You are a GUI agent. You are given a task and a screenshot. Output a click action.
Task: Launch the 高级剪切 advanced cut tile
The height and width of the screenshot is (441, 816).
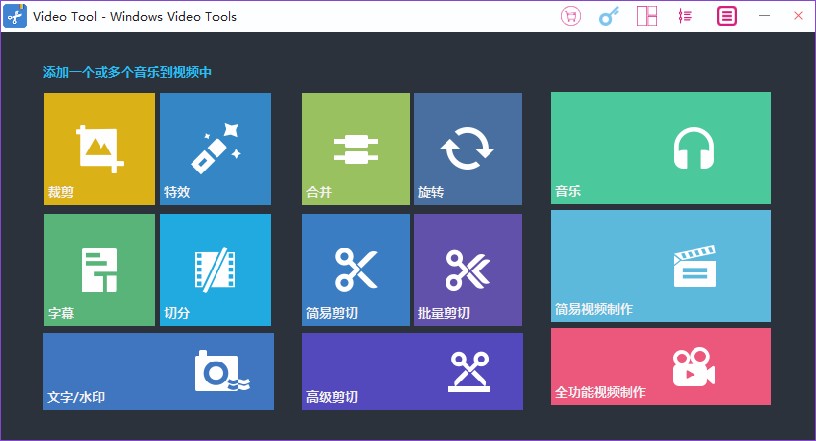pyautogui.click(x=412, y=371)
